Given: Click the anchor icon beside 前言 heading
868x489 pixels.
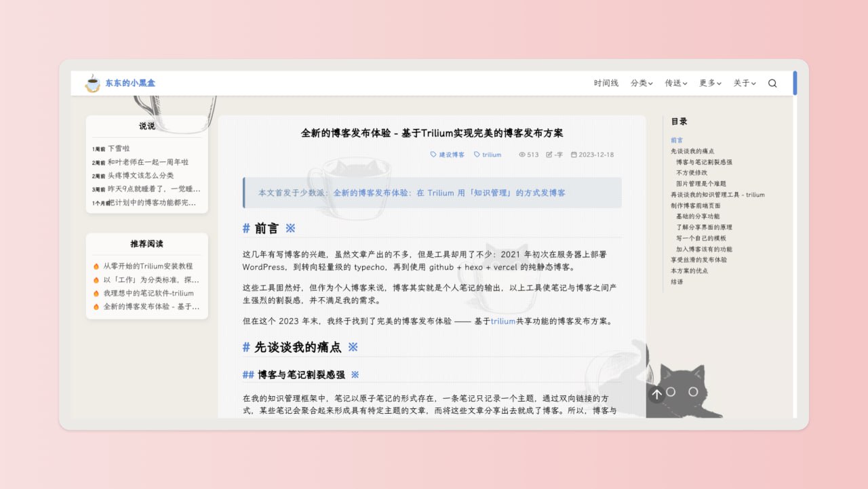Looking at the screenshot, I should click(x=290, y=228).
